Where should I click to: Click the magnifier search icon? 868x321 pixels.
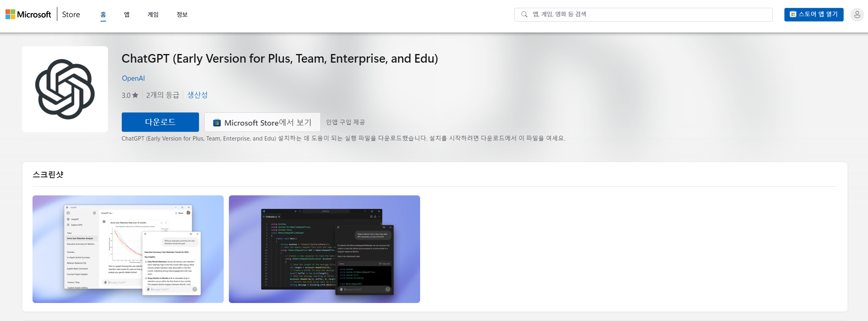point(524,14)
